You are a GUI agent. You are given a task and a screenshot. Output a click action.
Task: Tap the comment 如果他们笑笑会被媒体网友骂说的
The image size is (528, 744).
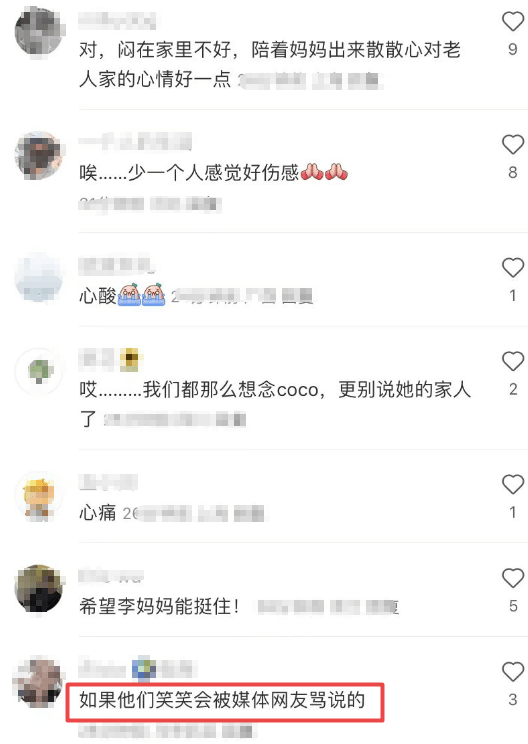[222, 700]
